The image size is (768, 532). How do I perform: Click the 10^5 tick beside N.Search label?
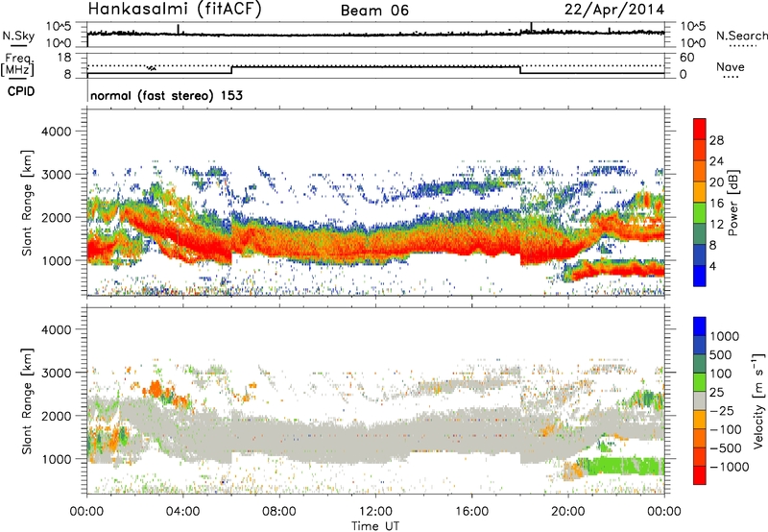pyautogui.click(x=692, y=27)
